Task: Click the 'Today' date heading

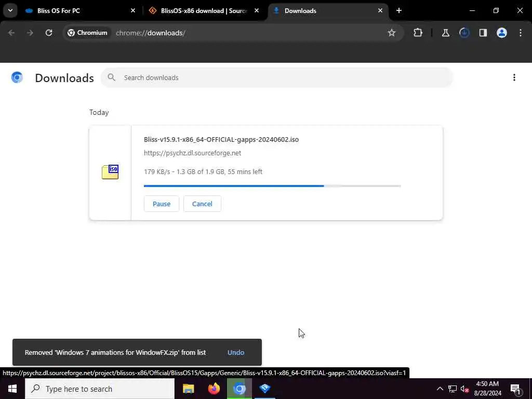Action: (99, 112)
